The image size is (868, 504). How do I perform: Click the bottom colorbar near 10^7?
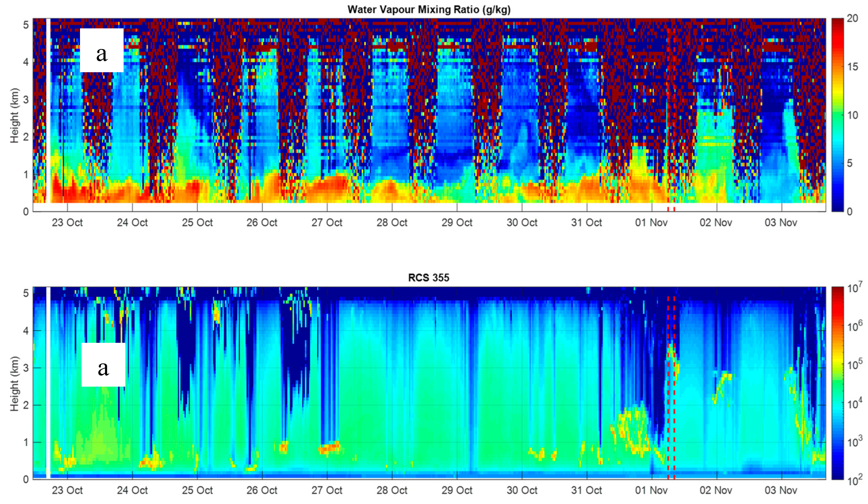point(838,289)
